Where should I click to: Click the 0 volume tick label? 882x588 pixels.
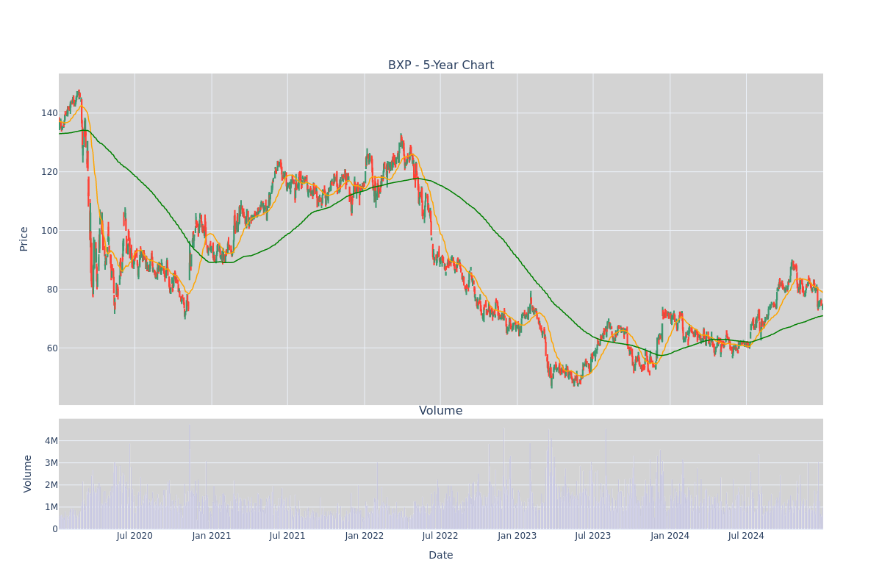pos(54,529)
